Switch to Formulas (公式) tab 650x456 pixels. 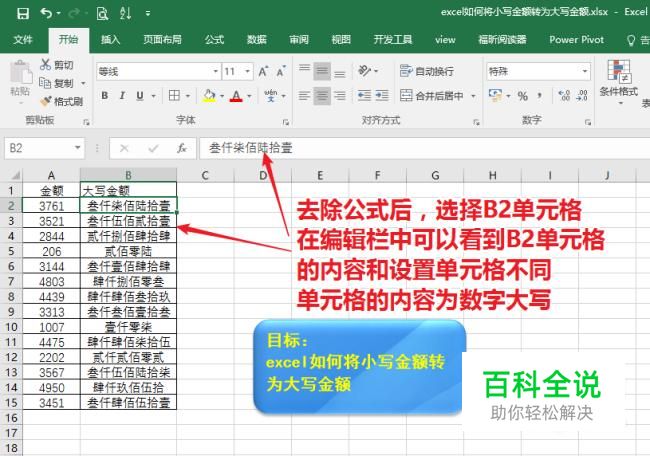pyautogui.click(x=214, y=40)
